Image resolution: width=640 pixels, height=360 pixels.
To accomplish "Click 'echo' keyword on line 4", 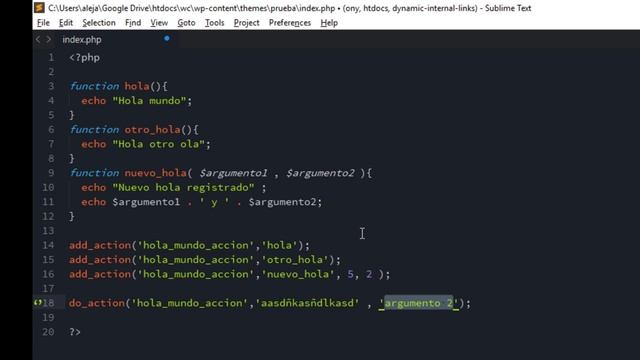I will click(93, 101).
